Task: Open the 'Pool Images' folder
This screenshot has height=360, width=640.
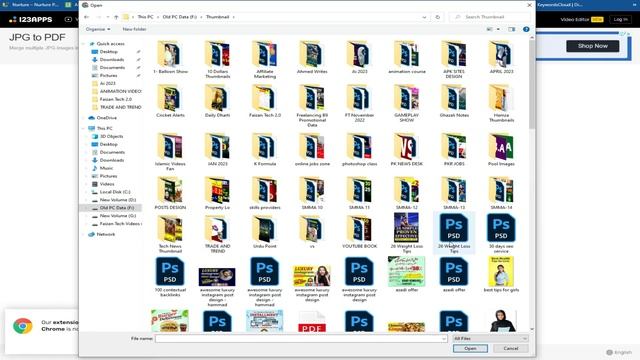Action: tap(501, 149)
